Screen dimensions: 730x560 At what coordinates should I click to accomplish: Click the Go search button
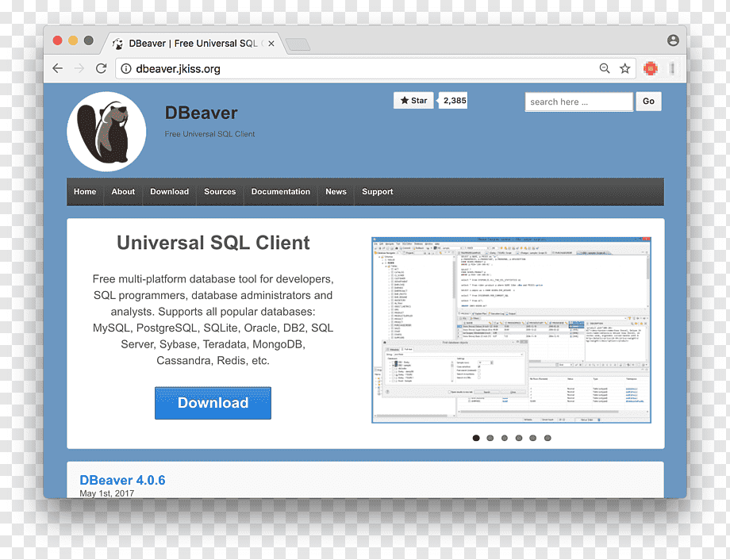click(x=648, y=102)
